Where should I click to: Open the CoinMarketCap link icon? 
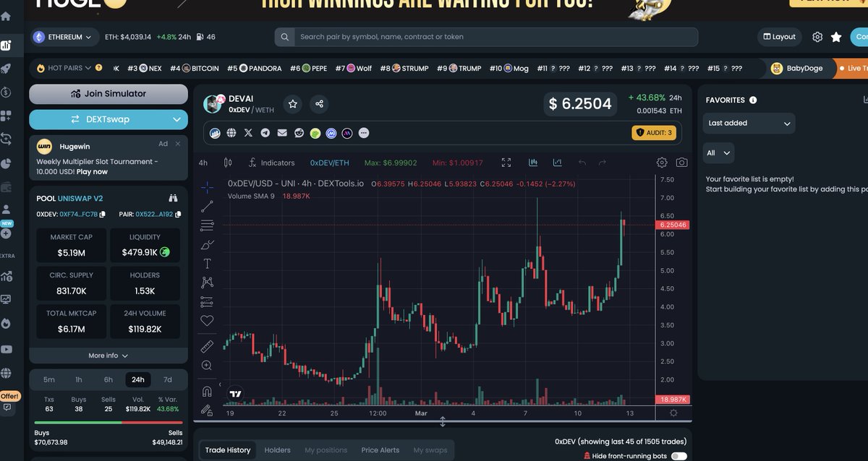(331, 133)
